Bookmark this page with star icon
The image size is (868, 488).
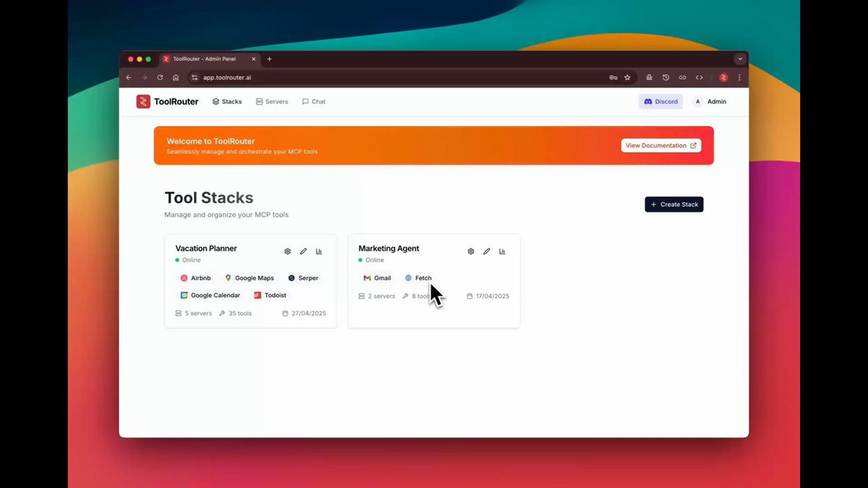[x=627, y=77]
